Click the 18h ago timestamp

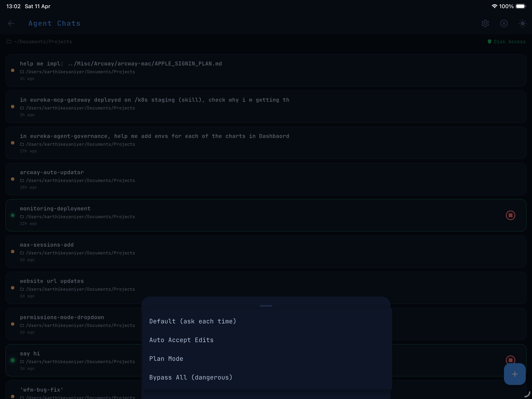pyautogui.click(x=28, y=187)
